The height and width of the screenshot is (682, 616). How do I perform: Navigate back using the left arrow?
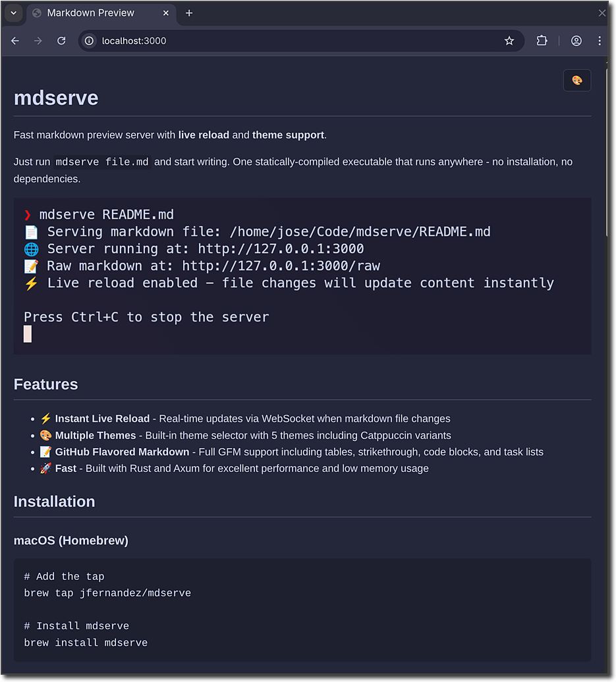point(14,40)
